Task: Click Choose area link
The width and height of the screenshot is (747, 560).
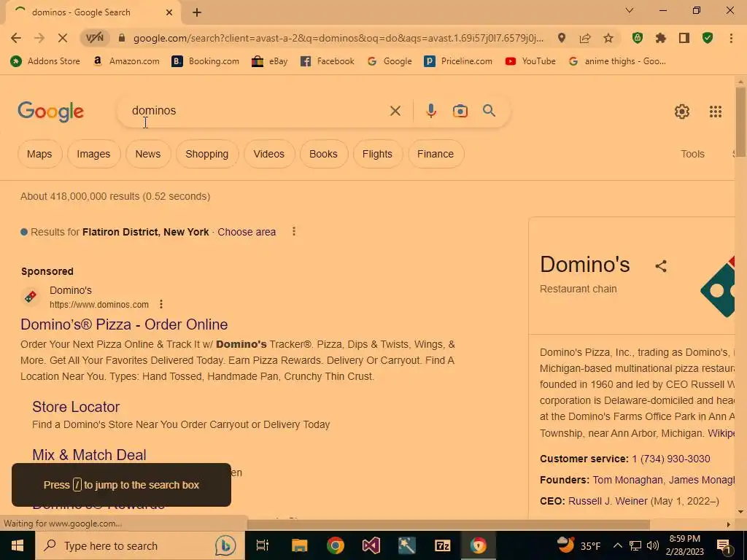Action: pos(247,232)
